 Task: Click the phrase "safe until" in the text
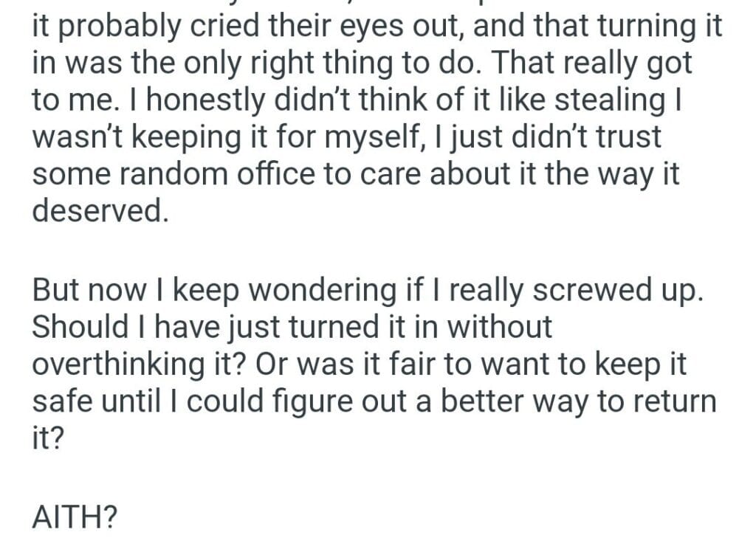(x=98, y=401)
